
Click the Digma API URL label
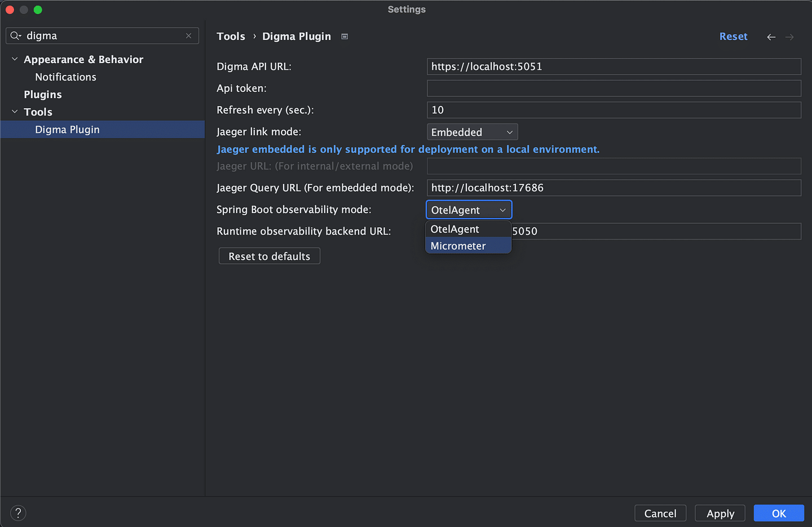tap(254, 67)
